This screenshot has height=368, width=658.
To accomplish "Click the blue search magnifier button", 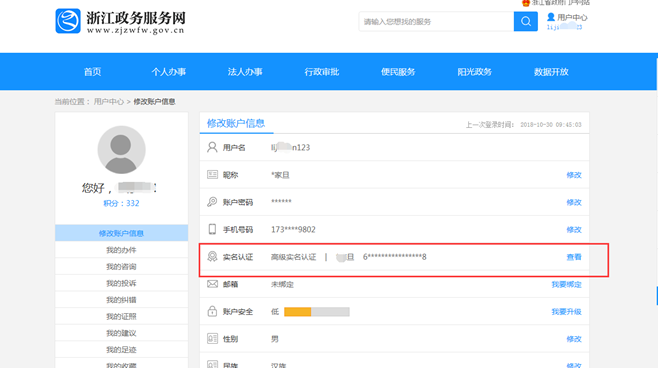I will [x=525, y=21].
